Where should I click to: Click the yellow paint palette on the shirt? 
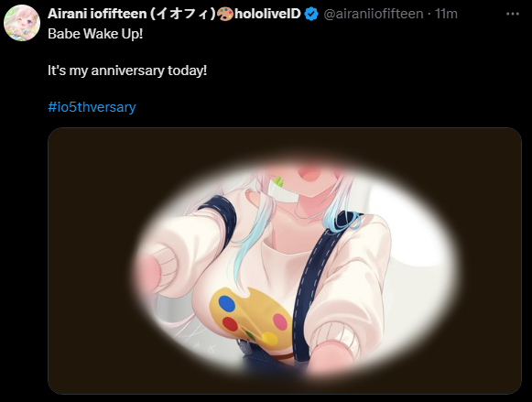point(251,316)
